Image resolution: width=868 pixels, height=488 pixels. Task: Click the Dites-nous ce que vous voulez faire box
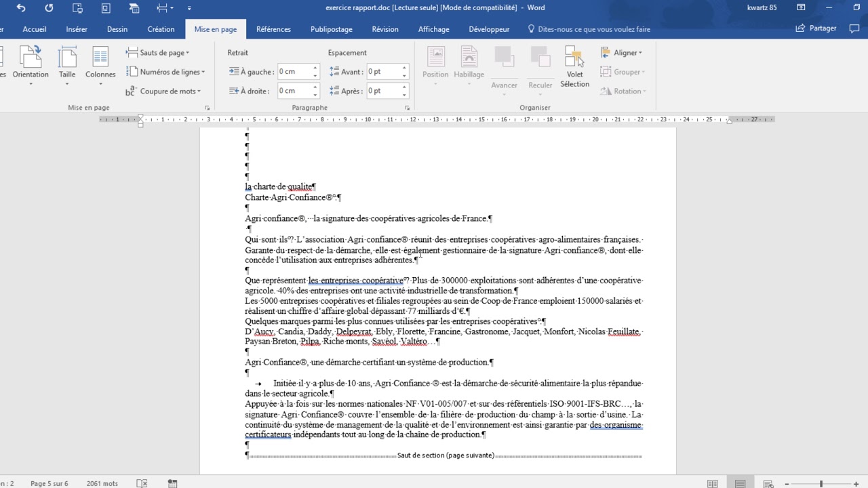[589, 29]
